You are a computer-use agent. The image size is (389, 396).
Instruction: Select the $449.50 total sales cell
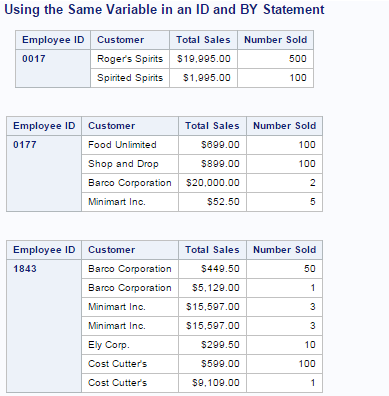(x=213, y=269)
